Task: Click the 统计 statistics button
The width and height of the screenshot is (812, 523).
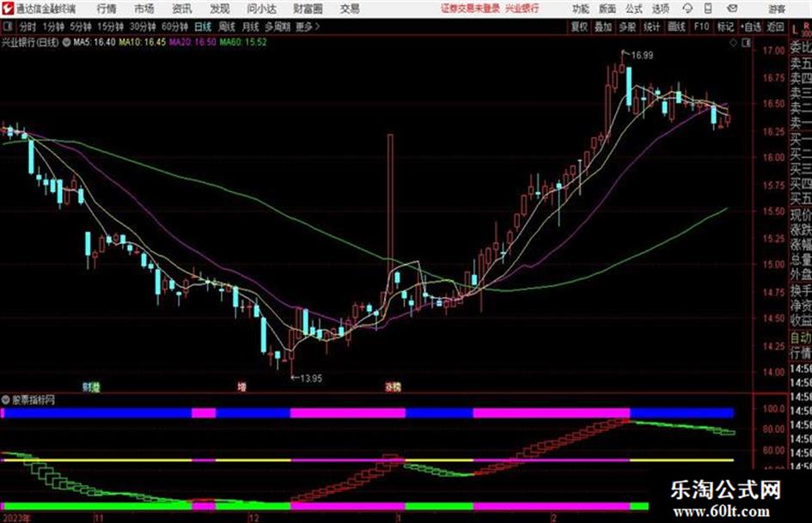Action: 651,27
